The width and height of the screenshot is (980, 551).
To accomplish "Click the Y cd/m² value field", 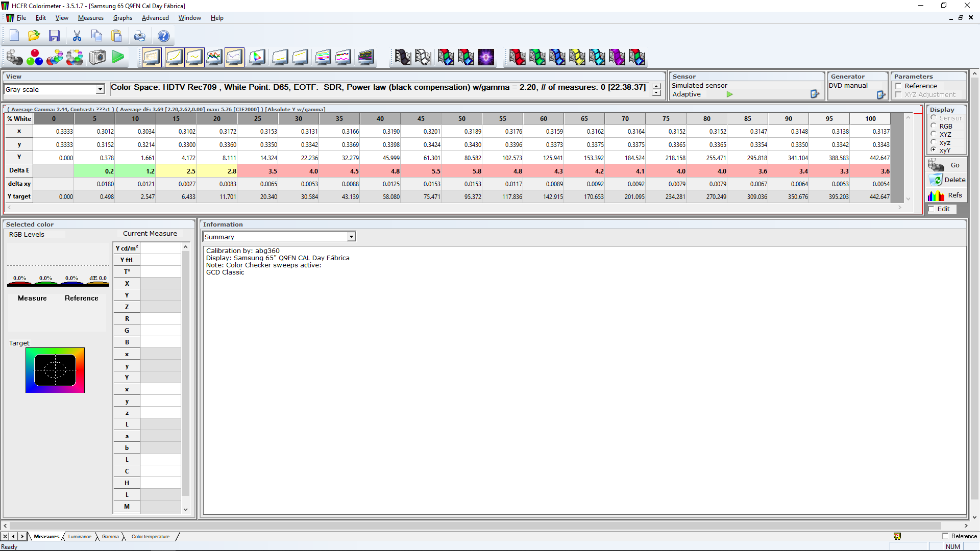I will (160, 248).
